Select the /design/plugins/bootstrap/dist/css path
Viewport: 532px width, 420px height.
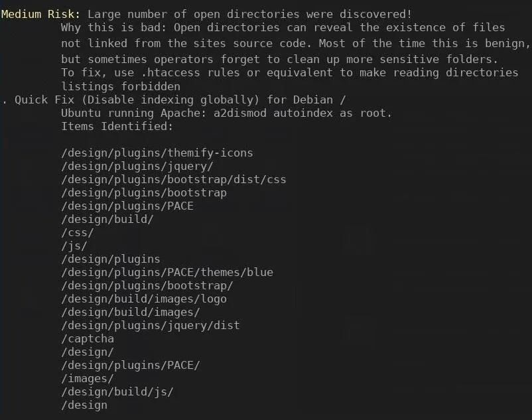coord(174,179)
